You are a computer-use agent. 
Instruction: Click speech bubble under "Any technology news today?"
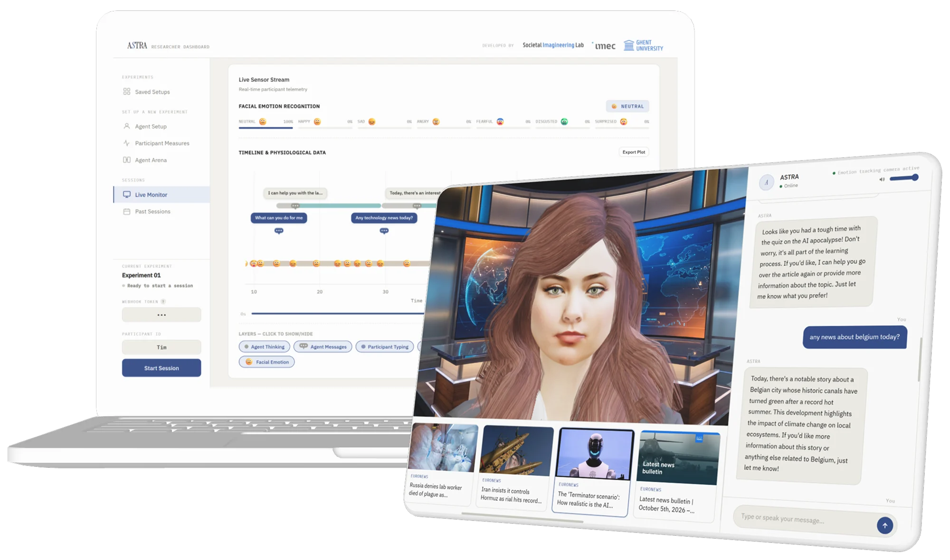click(384, 231)
